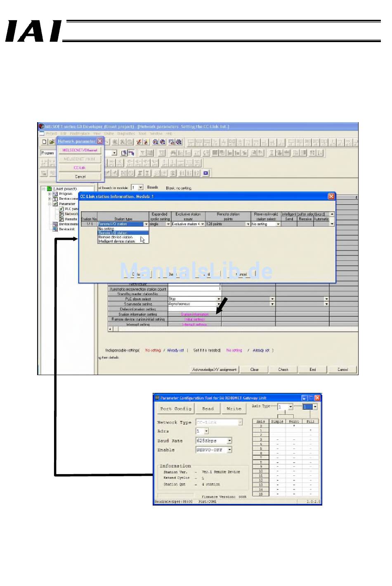Open the Station type dropdown

pos(146,224)
